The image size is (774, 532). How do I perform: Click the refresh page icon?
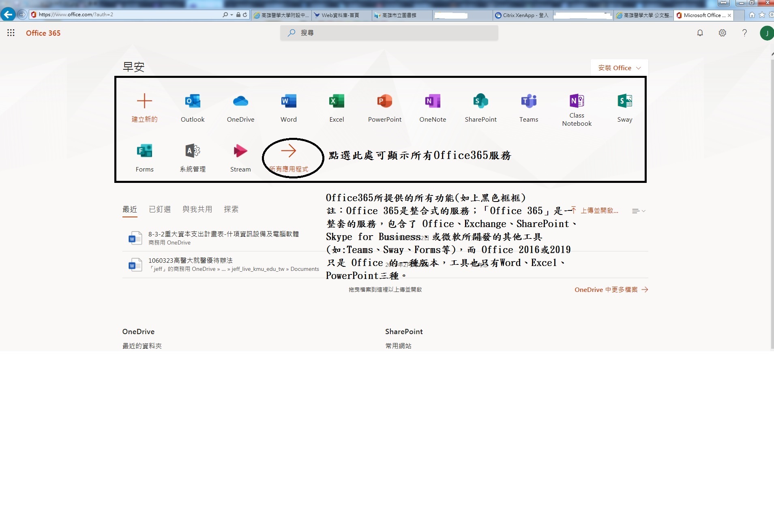245,15
